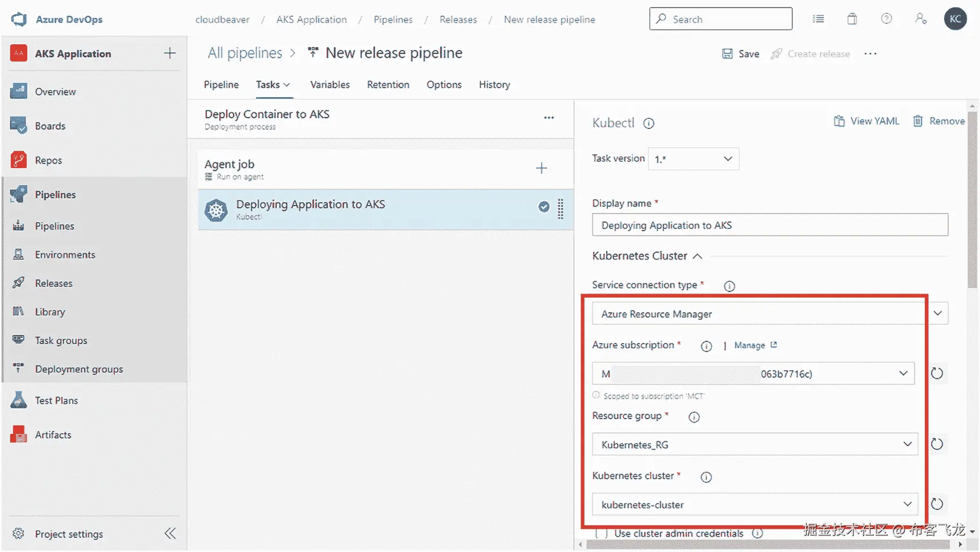This screenshot has width=980, height=552.
Task: Refresh the Resource group list
Action: 937,444
